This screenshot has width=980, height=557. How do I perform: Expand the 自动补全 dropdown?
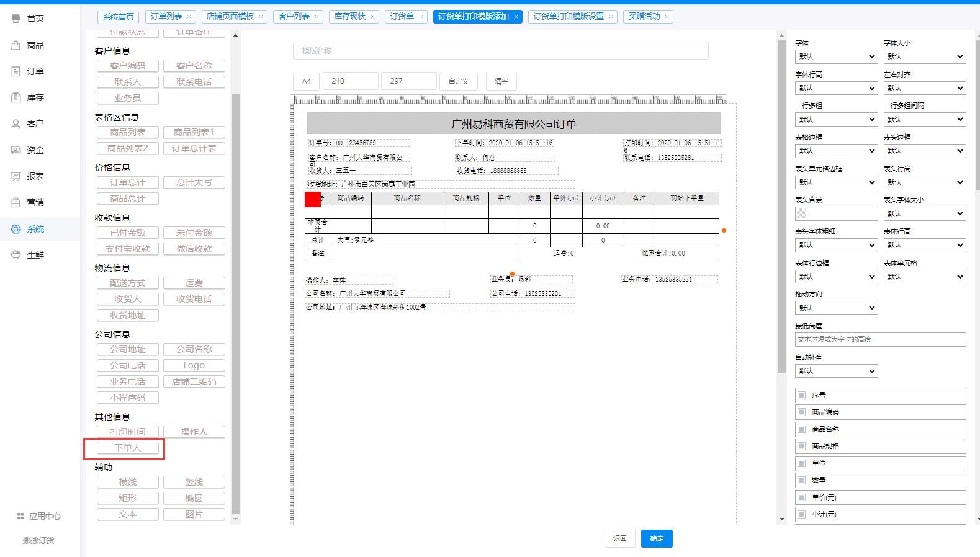point(836,371)
